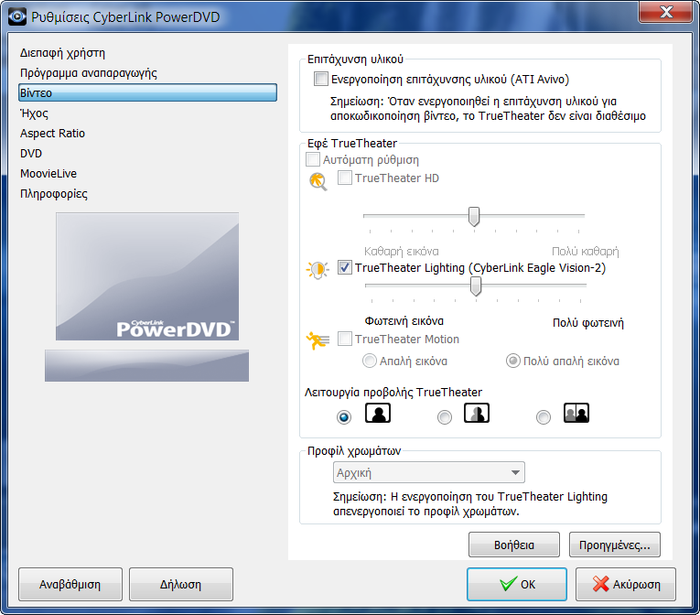This screenshot has width=700, height=615.
Task: Click the PowerDVD eye icon in title bar
Action: [17, 16]
